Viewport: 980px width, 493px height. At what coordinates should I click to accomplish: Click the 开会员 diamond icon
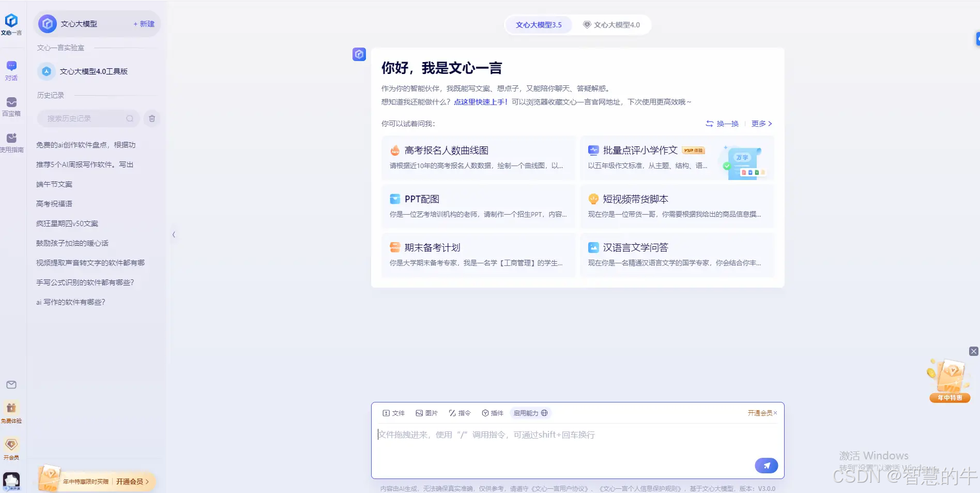(x=11, y=449)
